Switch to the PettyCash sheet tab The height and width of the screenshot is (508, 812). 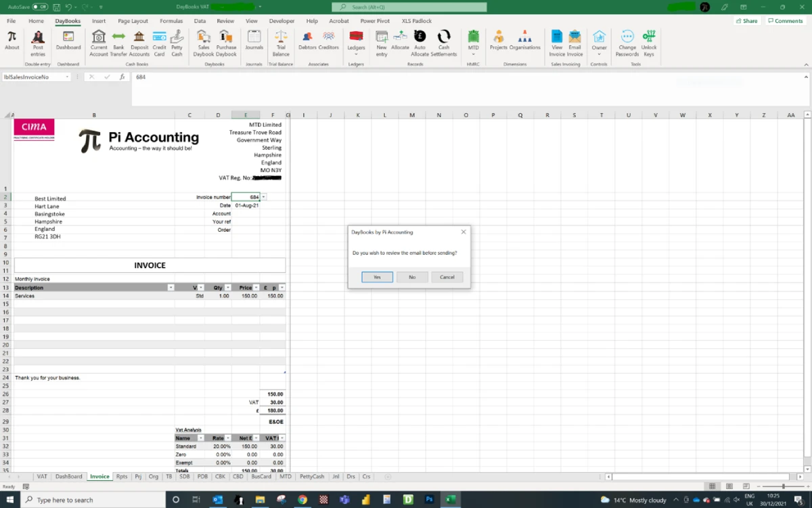point(312,477)
